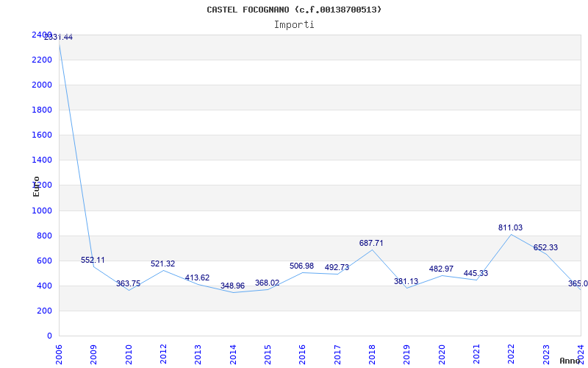588x368 pixels.
Task: Click the 2000 y-axis tick label
Action: (42, 85)
